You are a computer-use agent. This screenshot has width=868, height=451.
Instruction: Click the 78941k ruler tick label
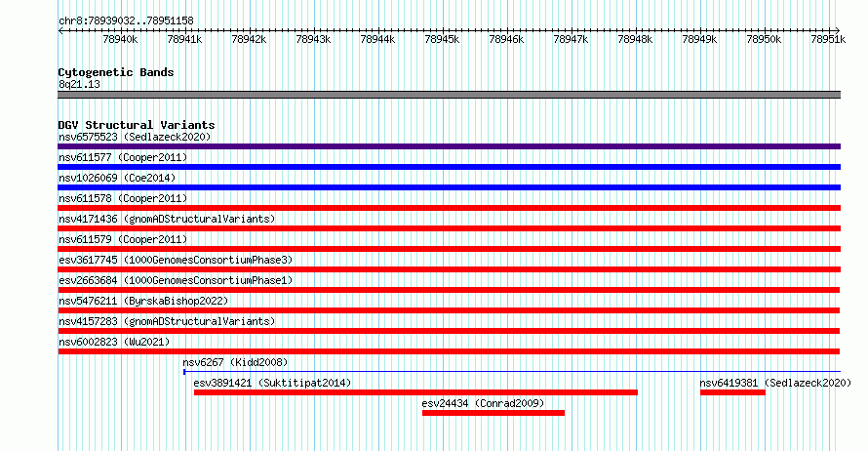[x=184, y=39]
